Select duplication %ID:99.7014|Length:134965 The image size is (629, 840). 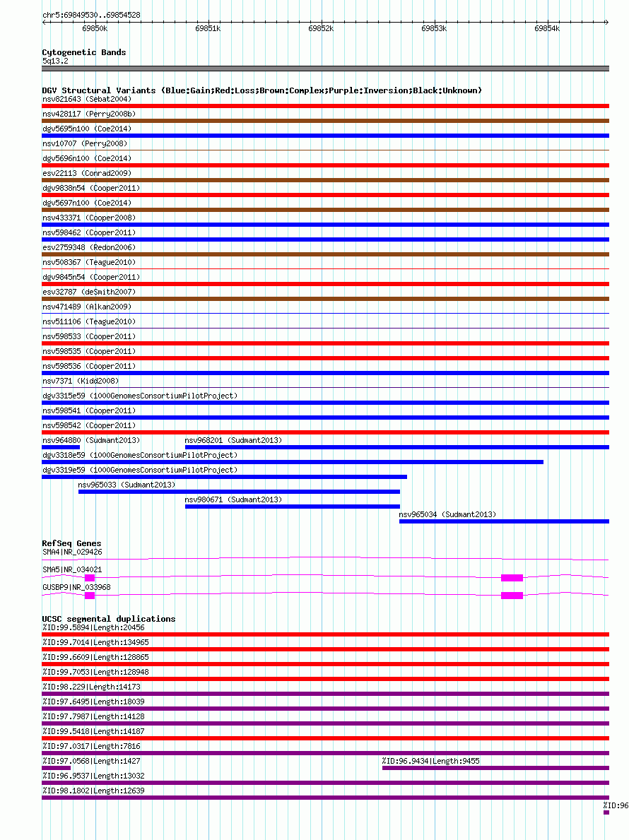point(95,642)
